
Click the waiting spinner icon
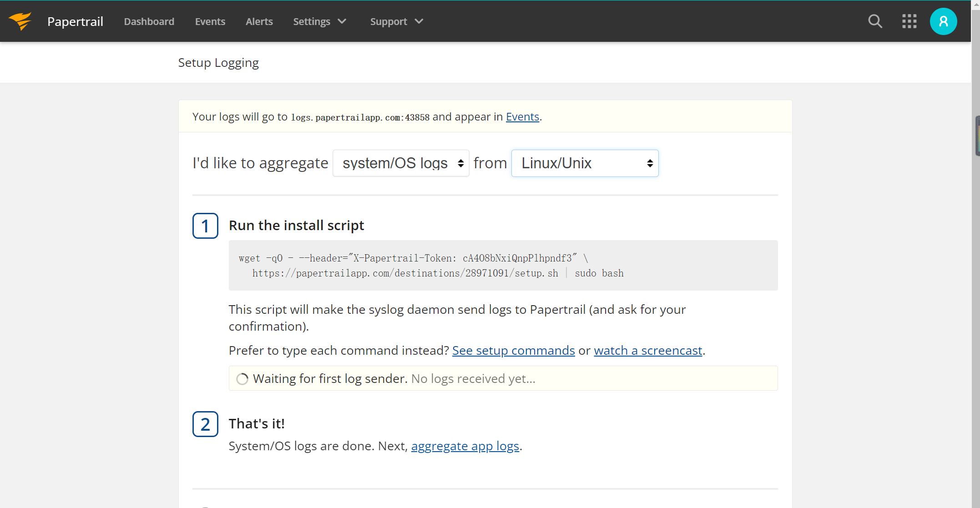coord(242,379)
